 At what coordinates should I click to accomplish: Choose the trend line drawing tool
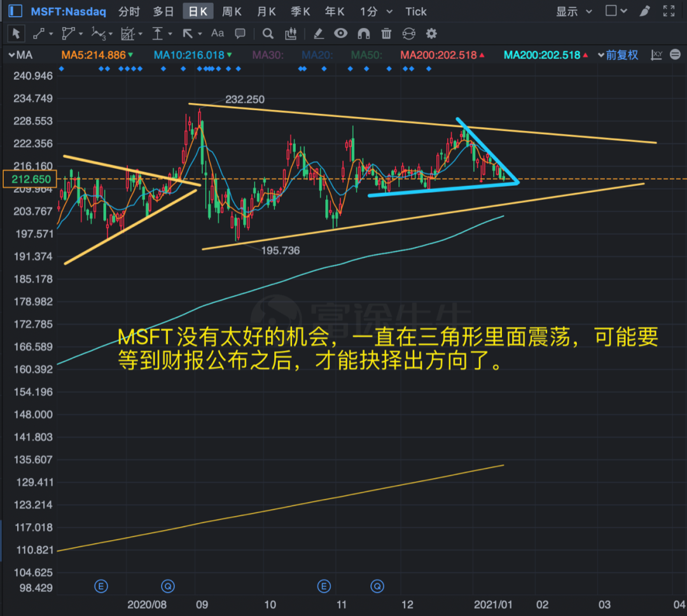click(39, 34)
